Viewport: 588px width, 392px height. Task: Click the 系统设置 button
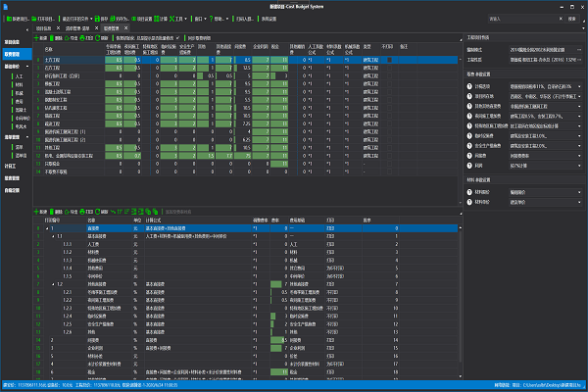(x=268, y=18)
